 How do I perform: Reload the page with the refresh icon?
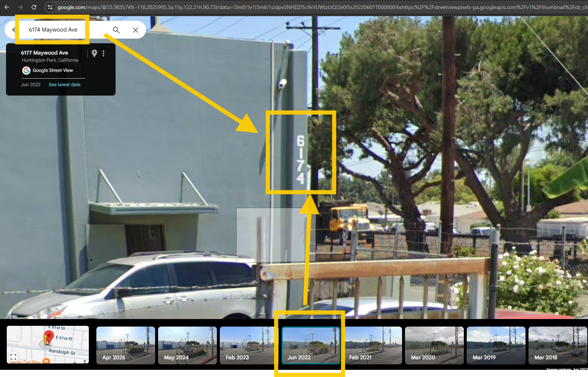(34, 7)
